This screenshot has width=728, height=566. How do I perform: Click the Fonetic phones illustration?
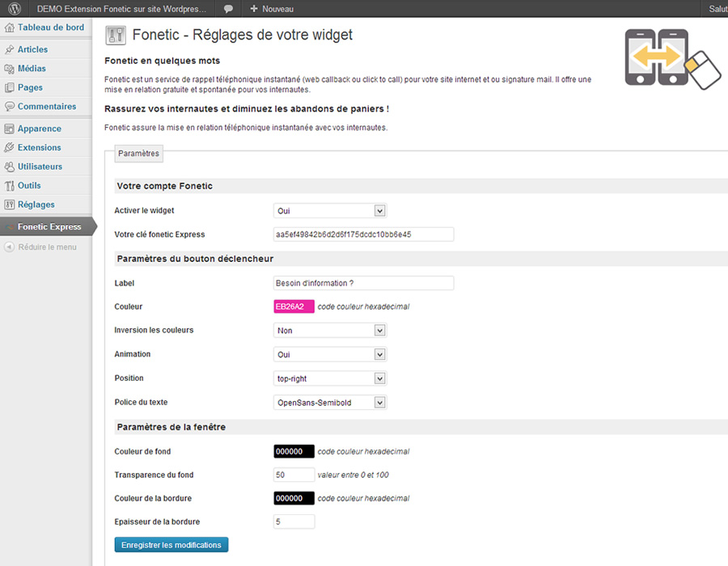point(673,59)
